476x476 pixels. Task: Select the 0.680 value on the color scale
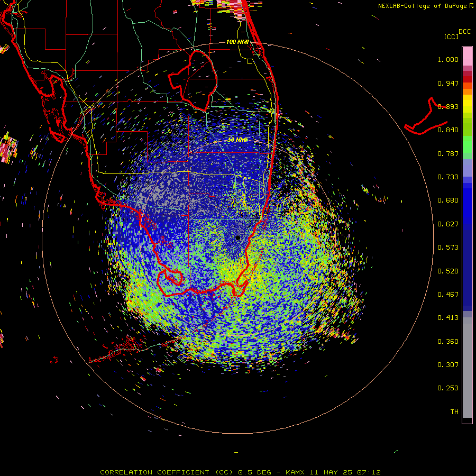pyautogui.click(x=448, y=200)
